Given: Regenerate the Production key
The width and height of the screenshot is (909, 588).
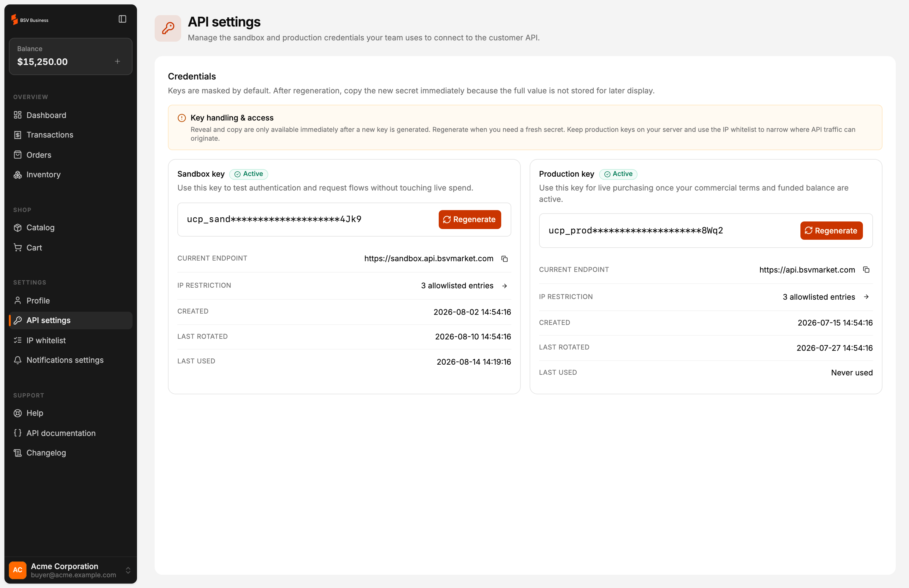Looking at the screenshot, I should (x=831, y=231).
